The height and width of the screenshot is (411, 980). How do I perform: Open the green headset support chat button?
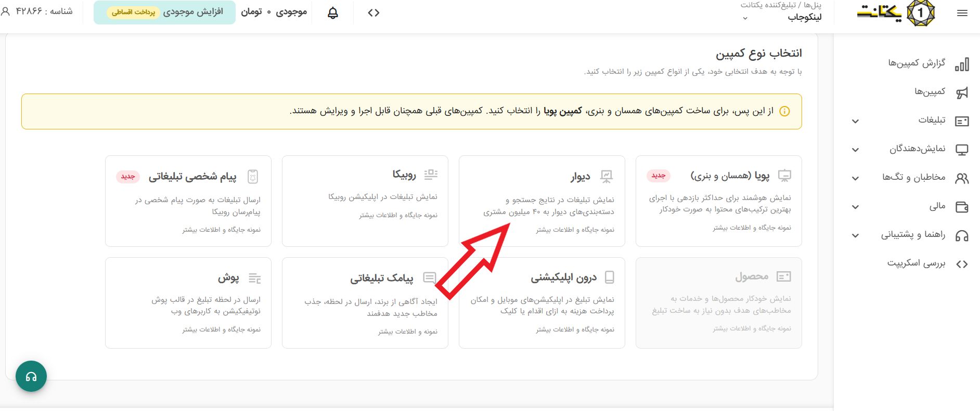click(x=31, y=376)
